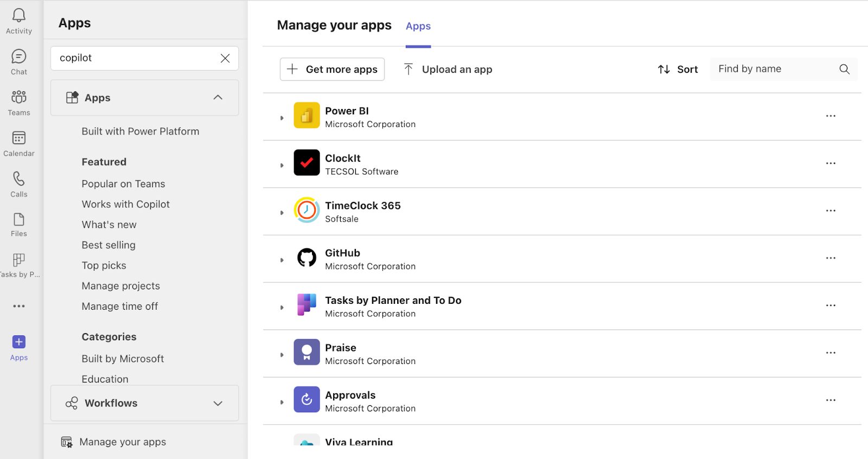Expand the Power BI row arrow
The height and width of the screenshot is (459, 868).
tap(282, 118)
